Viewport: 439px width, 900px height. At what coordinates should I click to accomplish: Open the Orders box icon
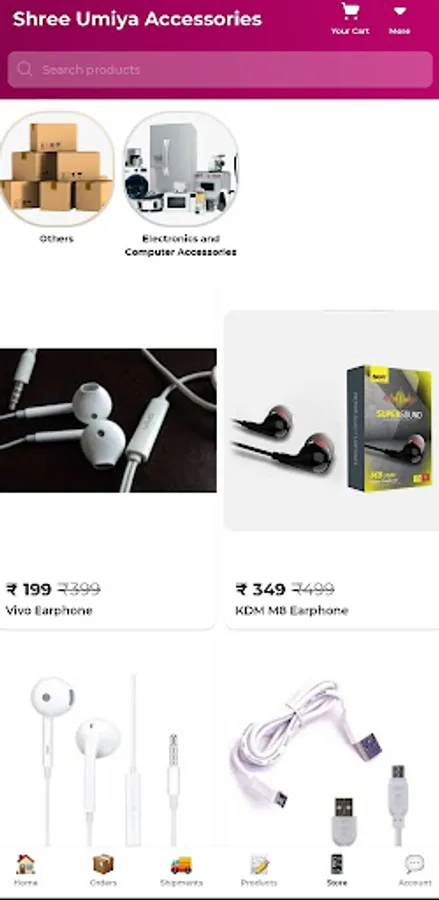pyautogui.click(x=103, y=864)
